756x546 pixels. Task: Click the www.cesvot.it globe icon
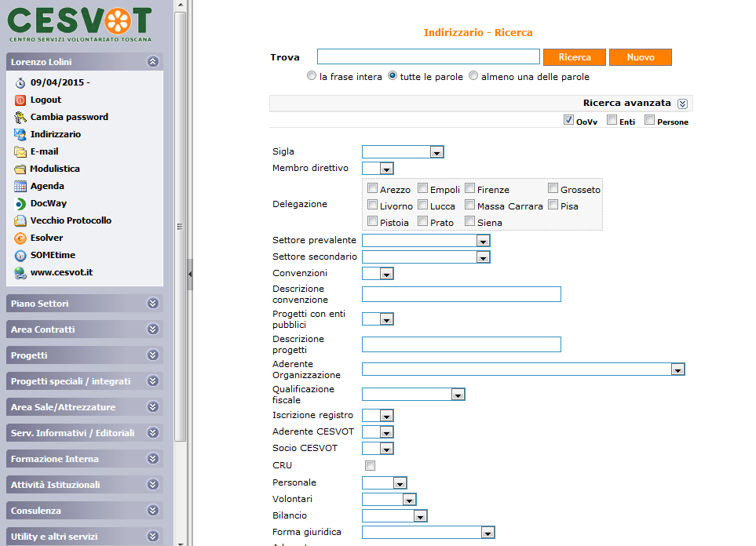click(x=20, y=273)
